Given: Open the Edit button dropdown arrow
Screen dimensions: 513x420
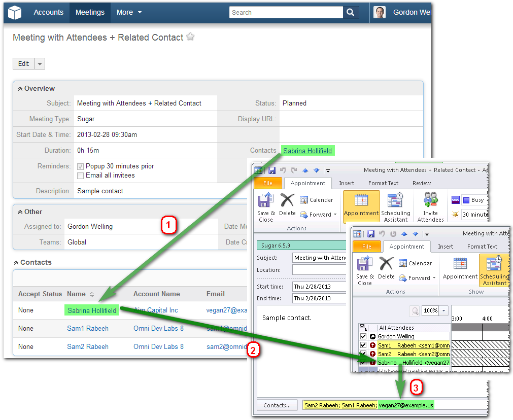Looking at the screenshot, I should point(40,64).
